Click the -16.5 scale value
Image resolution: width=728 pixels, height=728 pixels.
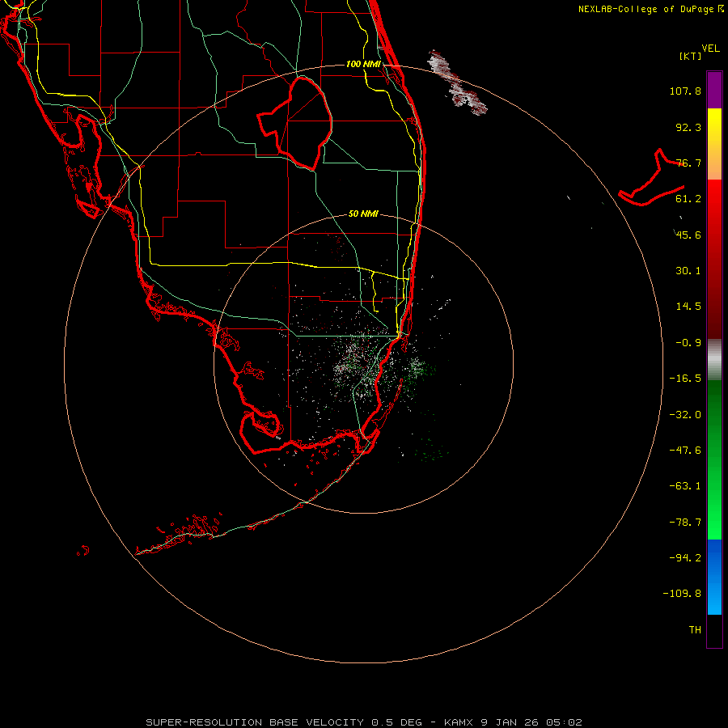tap(685, 379)
